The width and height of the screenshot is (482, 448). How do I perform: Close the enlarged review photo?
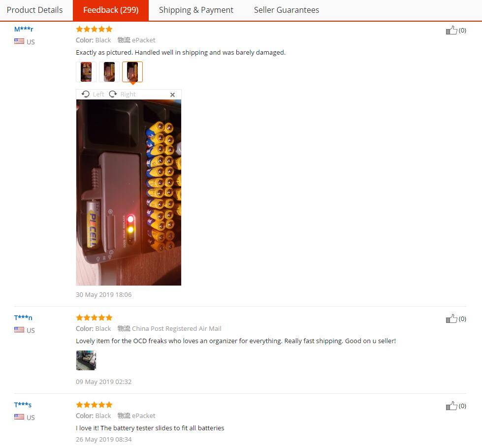click(172, 95)
